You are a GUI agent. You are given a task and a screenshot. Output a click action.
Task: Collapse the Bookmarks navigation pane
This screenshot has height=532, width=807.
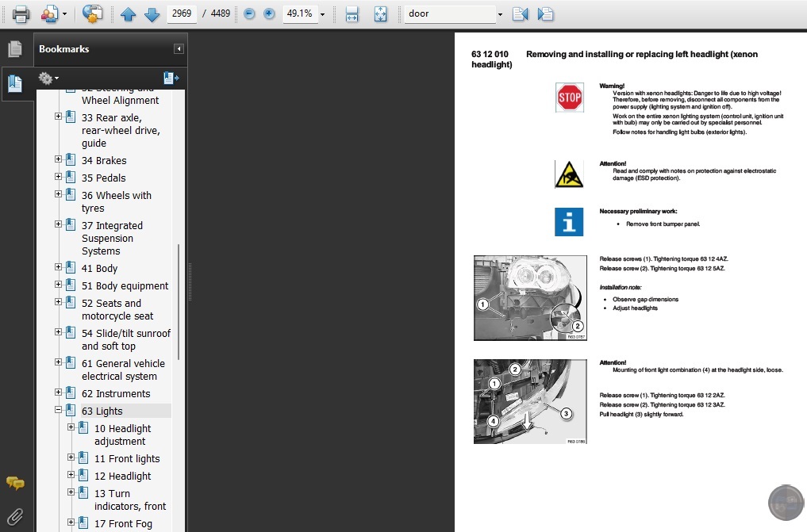179,49
